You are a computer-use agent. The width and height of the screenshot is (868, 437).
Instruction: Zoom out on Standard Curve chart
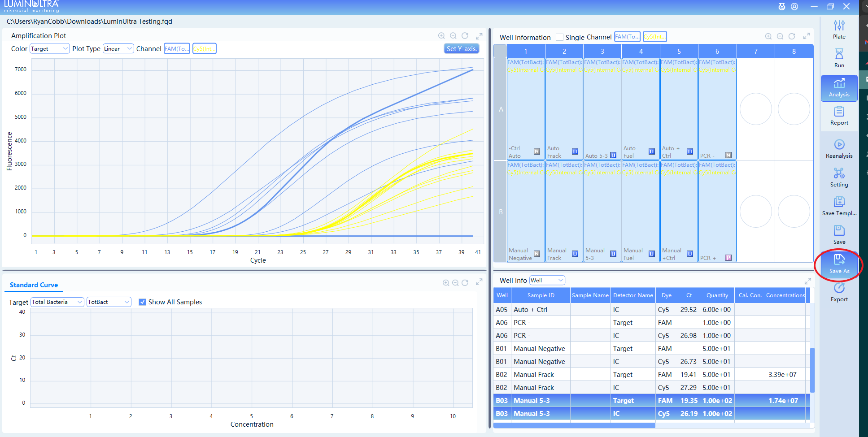click(x=455, y=283)
